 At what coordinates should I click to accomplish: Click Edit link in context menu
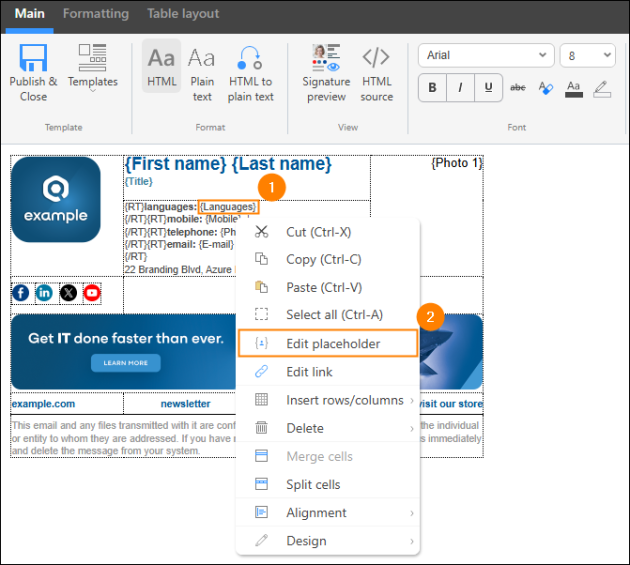(x=328, y=372)
